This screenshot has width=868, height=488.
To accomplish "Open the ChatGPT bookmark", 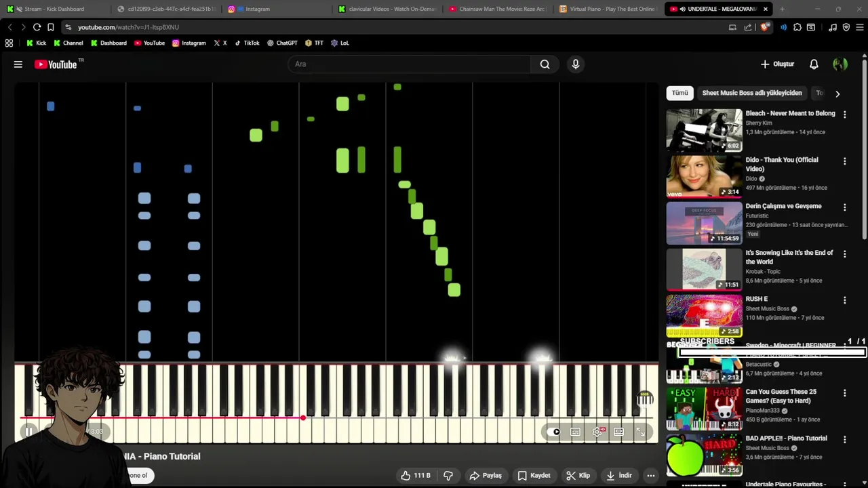I will (x=282, y=43).
